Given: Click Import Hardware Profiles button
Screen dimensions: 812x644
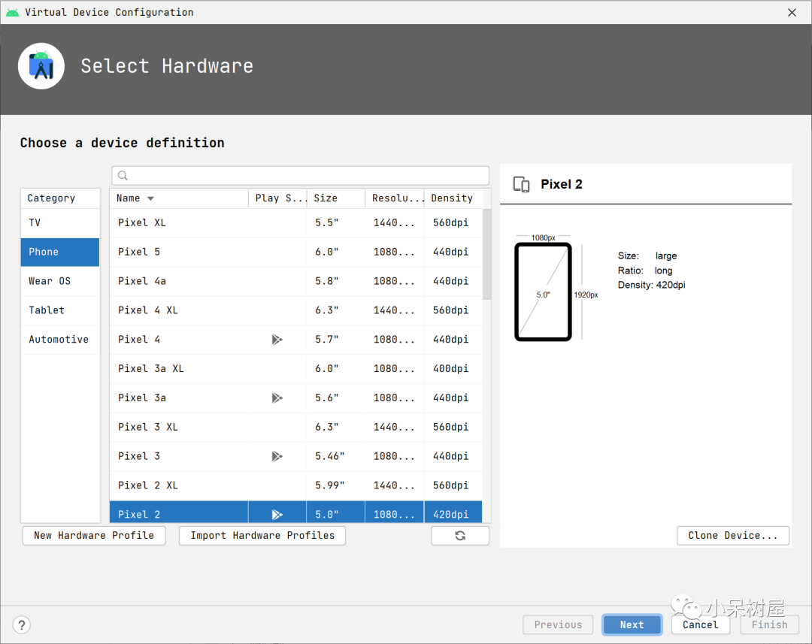Looking at the screenshot, I should tap(262, 535).
